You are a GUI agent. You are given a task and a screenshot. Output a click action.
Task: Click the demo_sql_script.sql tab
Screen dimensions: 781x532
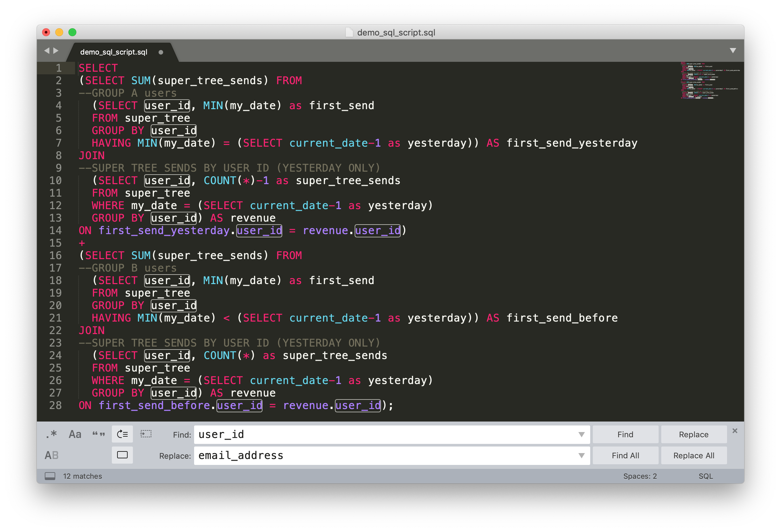tap(116, 53)
